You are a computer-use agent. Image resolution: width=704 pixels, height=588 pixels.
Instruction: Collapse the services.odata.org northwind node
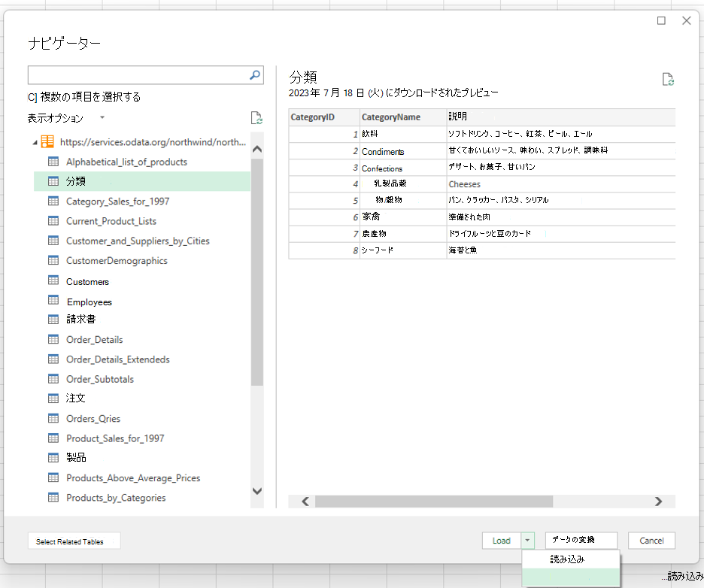(35, 143)
